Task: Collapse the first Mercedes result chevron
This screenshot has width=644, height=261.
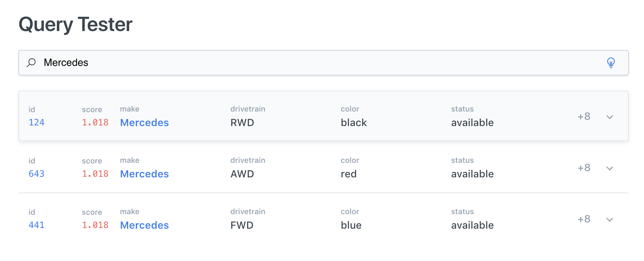Action: coord(609,117)
